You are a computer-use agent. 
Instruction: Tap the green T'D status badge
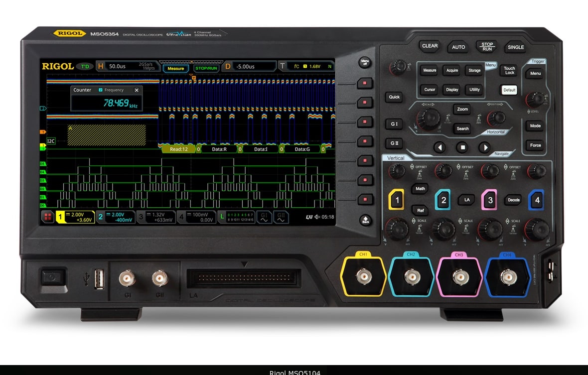(x=85, y=66)
